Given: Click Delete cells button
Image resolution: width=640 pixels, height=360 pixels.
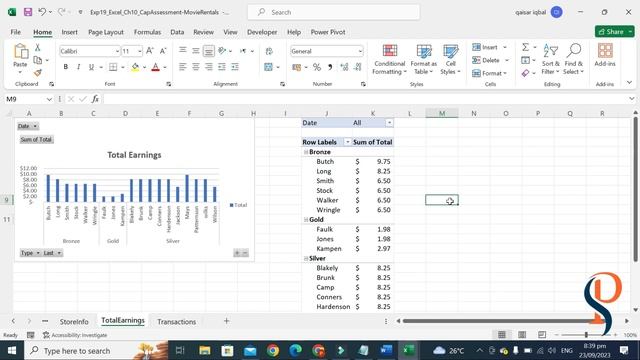Looking at the screenshot, I should (486, 60).
